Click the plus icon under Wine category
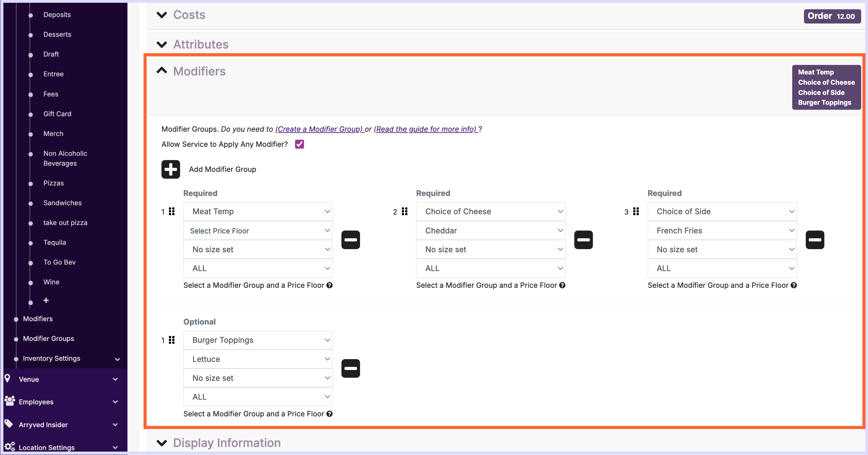This screenshot has width=868, height=455. [x=46, y=300]
